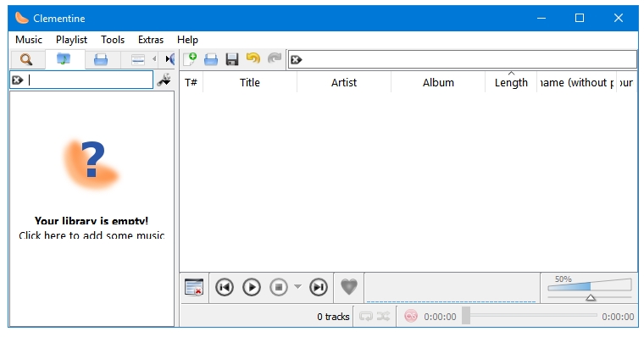Click the '0 tracks' status text
The width and height of the screenshot is (644, 337).
(x=333, y=317)
